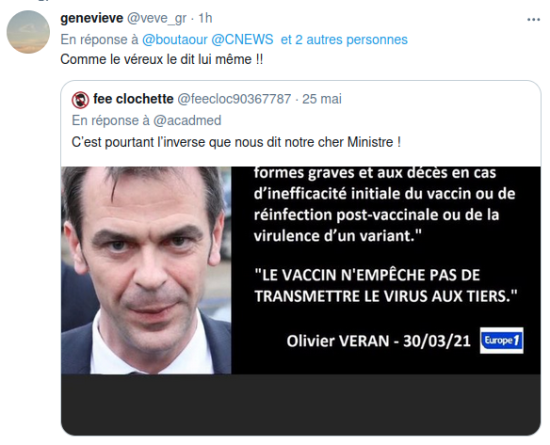Click the dark bottom area of the quoted card
The height and width of the screenshot is (445, 550).
[x=301, y=404]
